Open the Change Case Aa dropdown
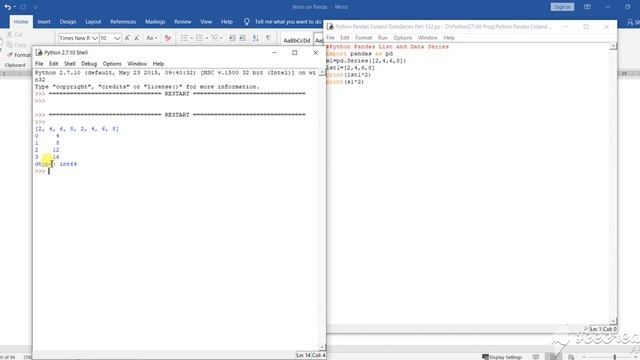This screenshot has width=640, height=360. tap(151, 38)
